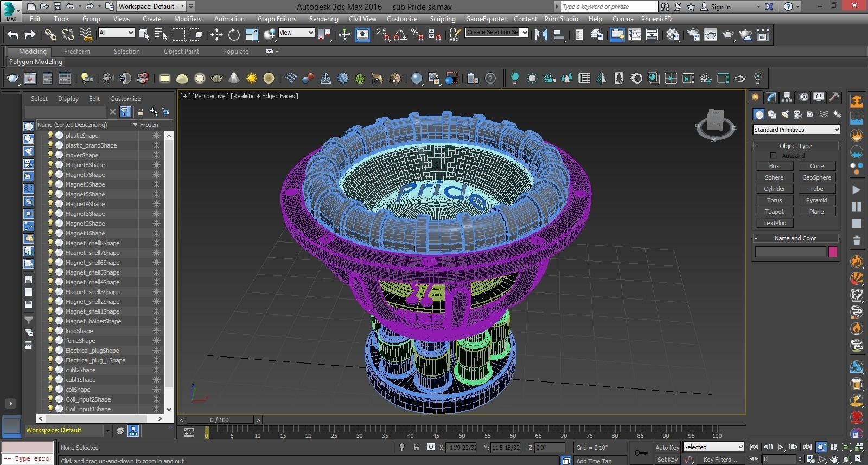
Task: Click the sun light icon in toolbar
Action: tap(252, 79)
